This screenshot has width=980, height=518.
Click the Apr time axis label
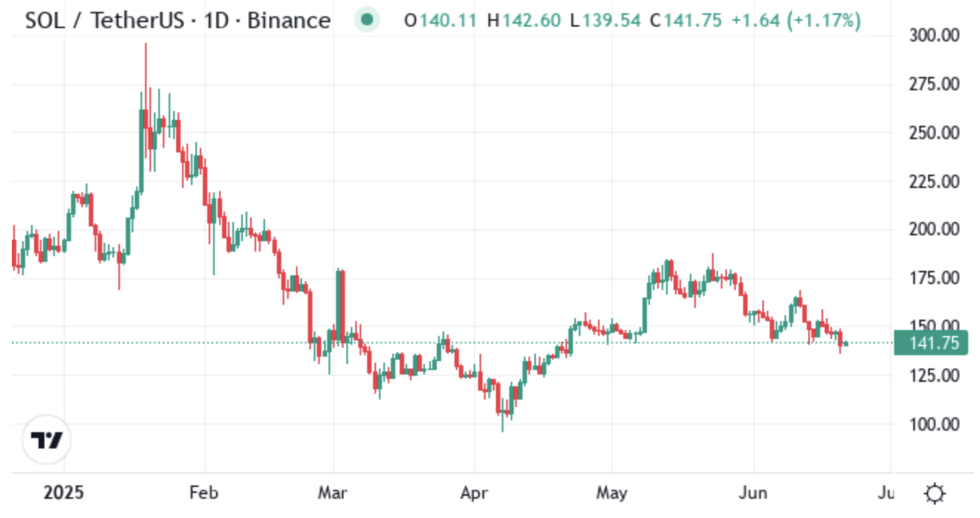pos(473,493)
